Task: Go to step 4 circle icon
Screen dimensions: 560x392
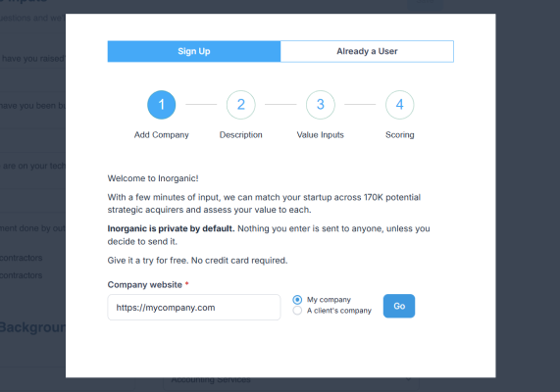Action: (x=399, y=105)
